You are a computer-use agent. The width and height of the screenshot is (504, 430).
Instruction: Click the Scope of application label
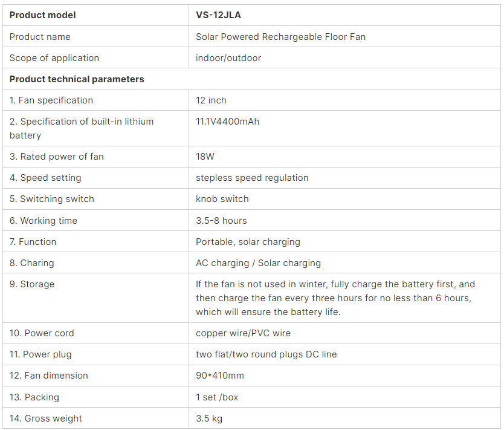pos(54,58)
